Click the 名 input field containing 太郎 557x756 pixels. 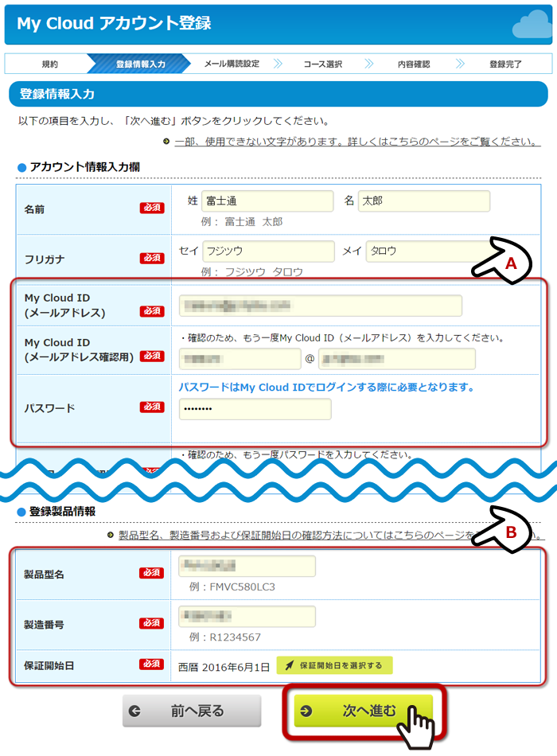424,201
